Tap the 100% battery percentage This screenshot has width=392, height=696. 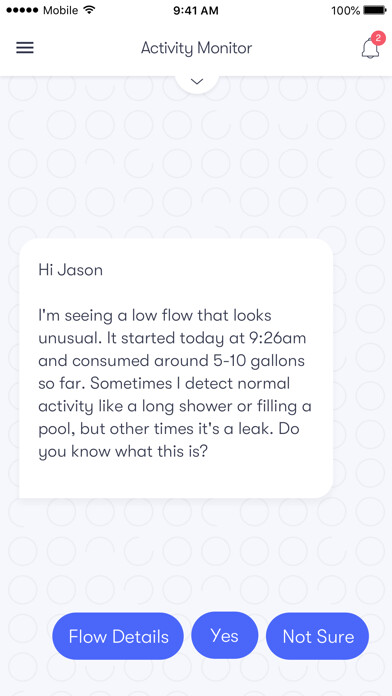click(x=345, y=11)
